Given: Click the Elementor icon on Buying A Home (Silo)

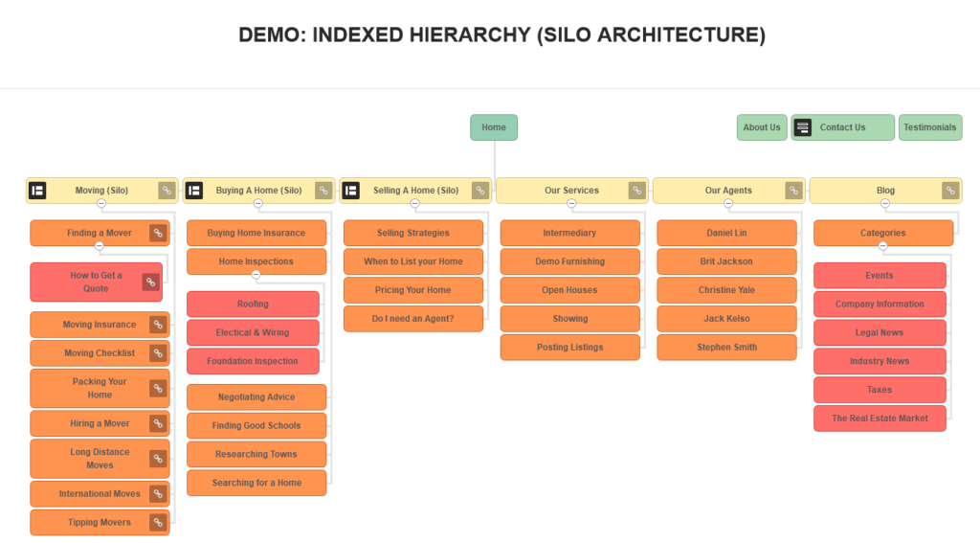Looking at the screenshot, I should (193, 191).
